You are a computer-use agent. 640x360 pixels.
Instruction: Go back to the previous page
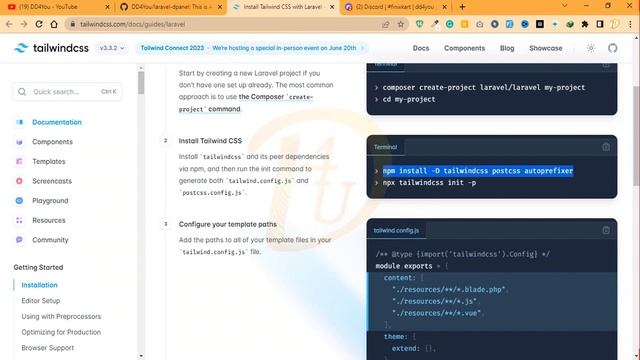click(9, 24)
